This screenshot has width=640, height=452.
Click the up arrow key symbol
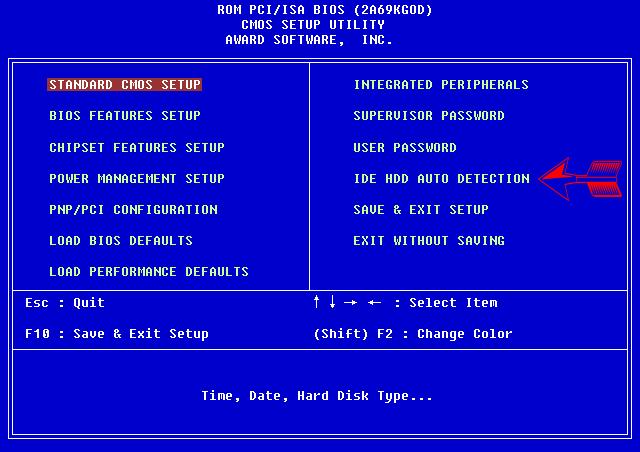point(316,302)
